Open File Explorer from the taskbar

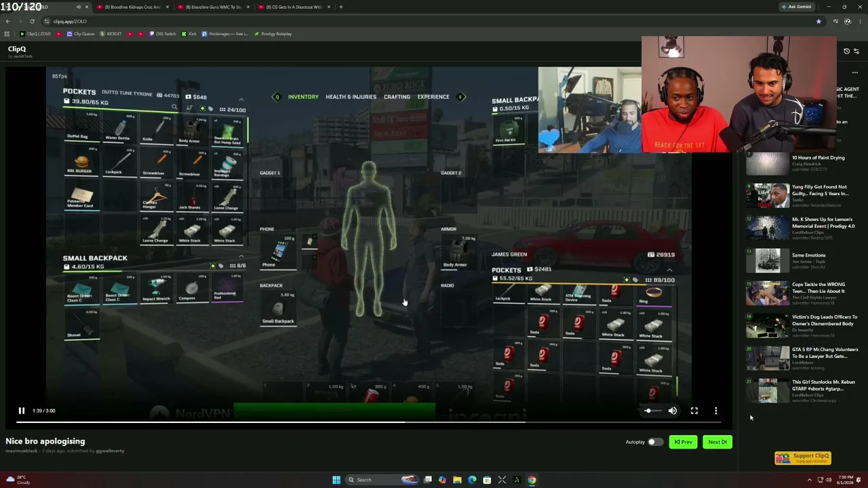[457, 480]
